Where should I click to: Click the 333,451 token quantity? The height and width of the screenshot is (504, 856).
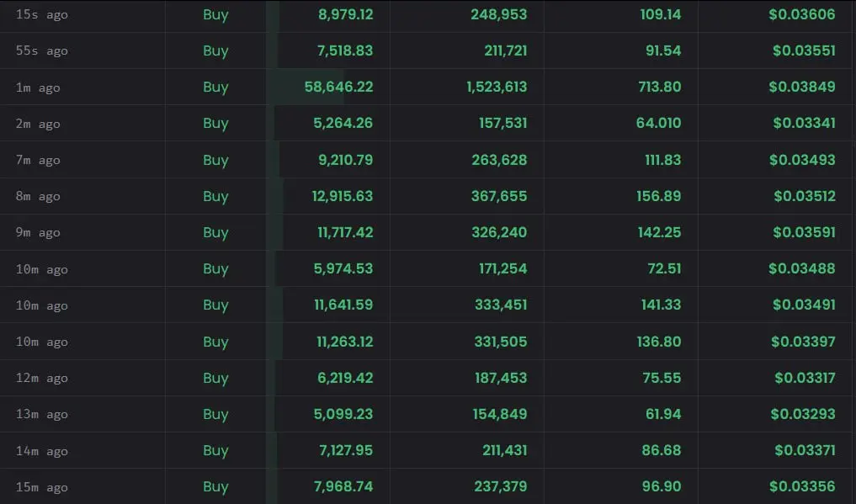click(x=501, y=305)
